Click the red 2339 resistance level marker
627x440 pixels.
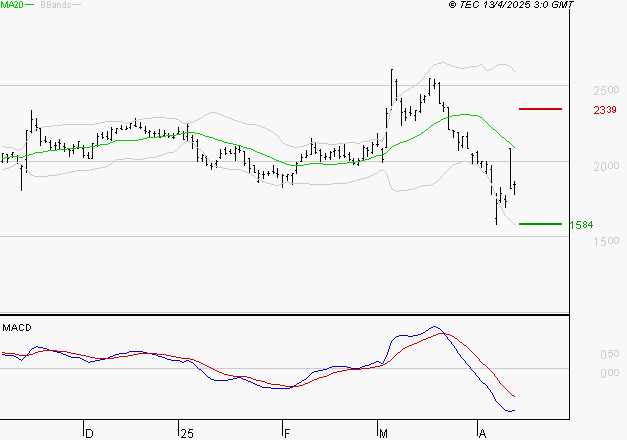pos(540,109)
